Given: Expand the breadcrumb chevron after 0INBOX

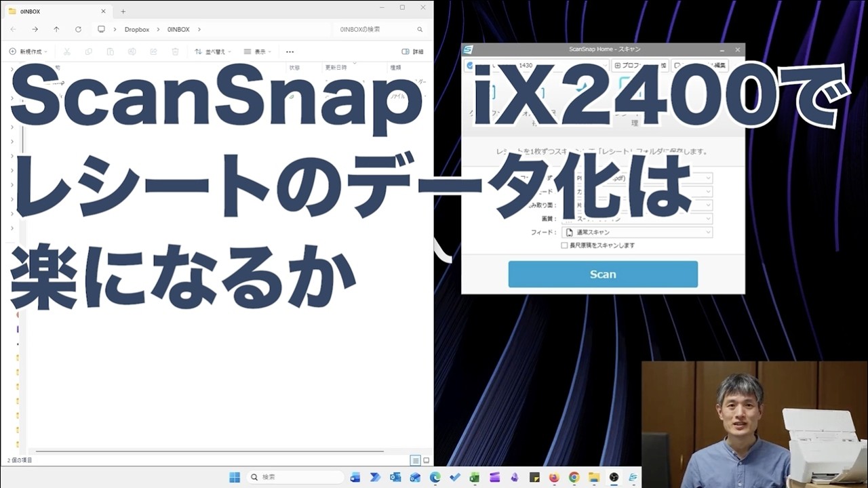Looking at the screenshot, I should [199, 29].
